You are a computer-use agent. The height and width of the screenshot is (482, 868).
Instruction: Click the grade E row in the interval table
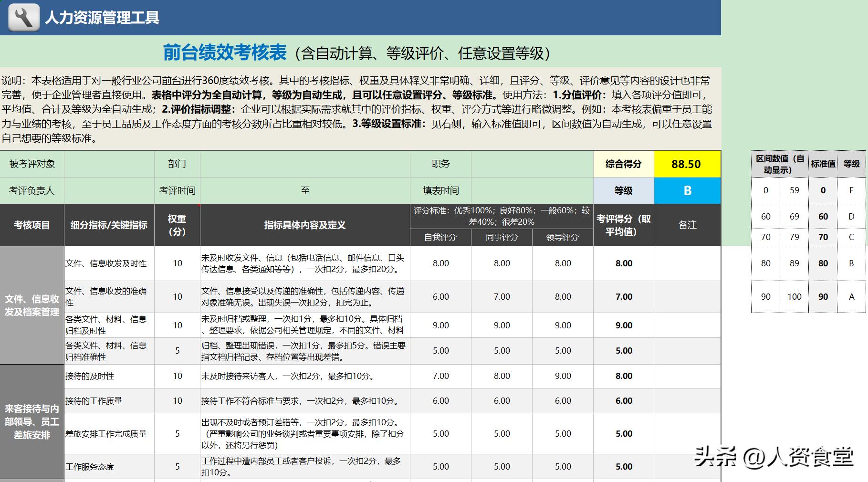coord(807,190)
